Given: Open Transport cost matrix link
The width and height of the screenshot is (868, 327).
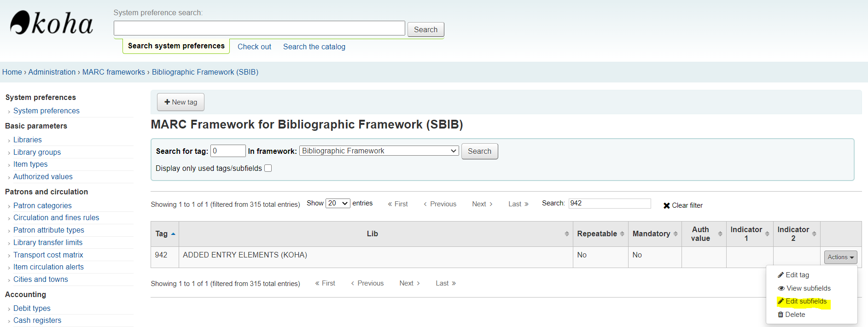Looking at the screenshot, I should 48,255.
